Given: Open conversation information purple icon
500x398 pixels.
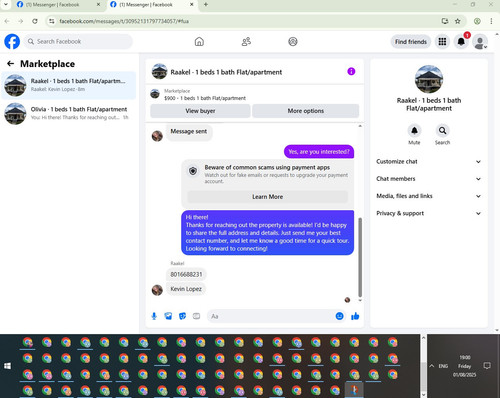Looking at the screenshot, I should [x=351, y=71].
